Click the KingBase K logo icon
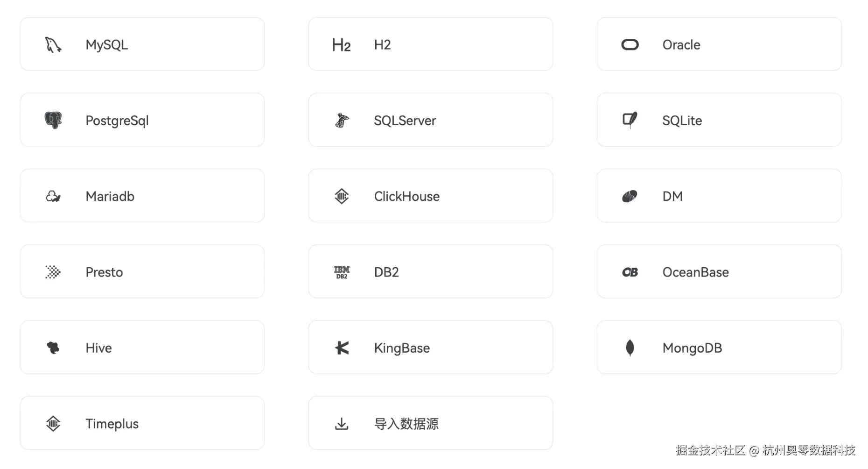 coord(342,348)
